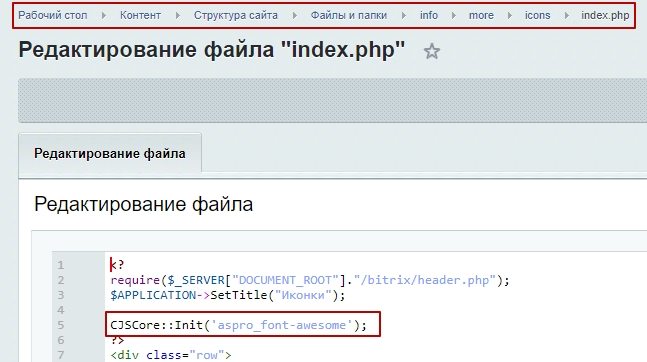This screenshot has height=362, width=647.
Task: Click line number 5 in gutter
Action: 61,325
